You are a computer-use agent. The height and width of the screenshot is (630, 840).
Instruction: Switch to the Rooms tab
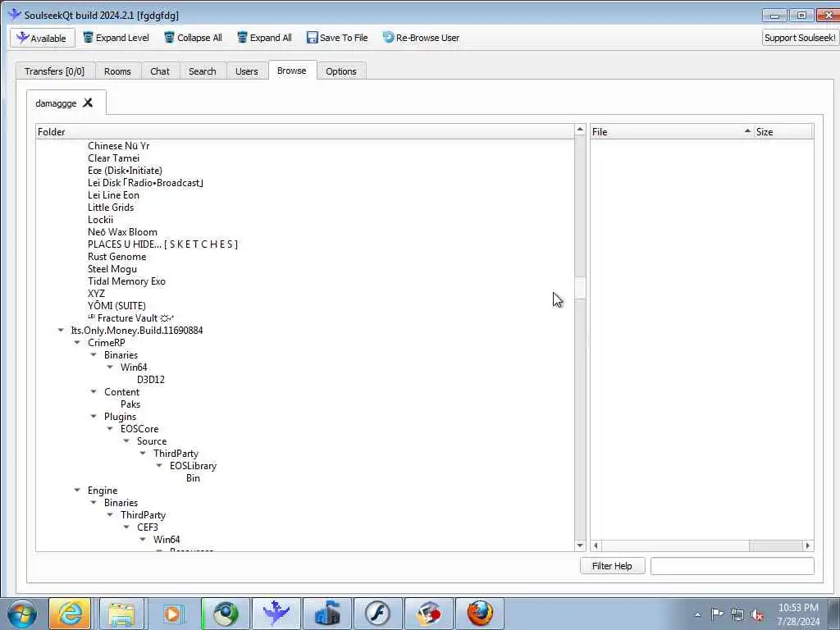click(117, 71)
